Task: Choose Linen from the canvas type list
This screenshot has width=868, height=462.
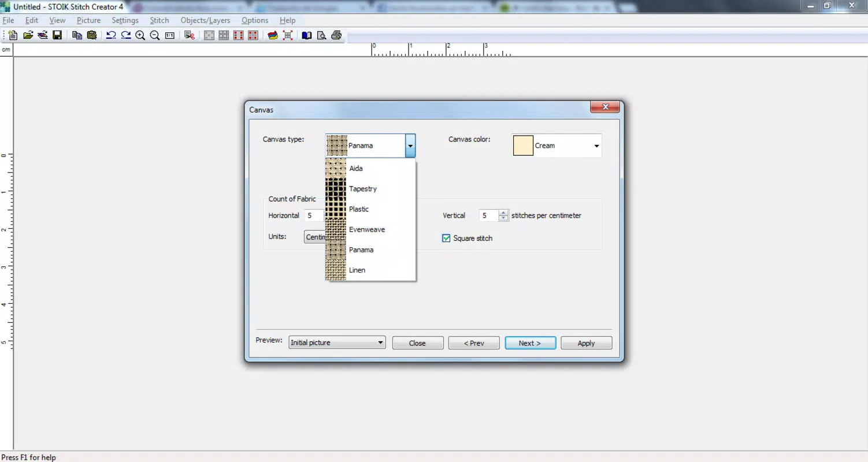Action: pos(370,270)
